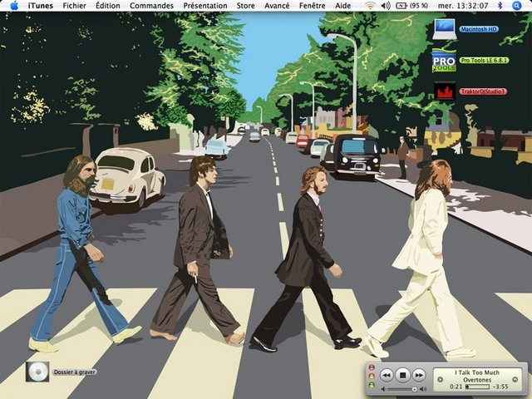Click the battery percentage (95 %) text
Screen dimensions: 532x399
(x=419, y=6)
